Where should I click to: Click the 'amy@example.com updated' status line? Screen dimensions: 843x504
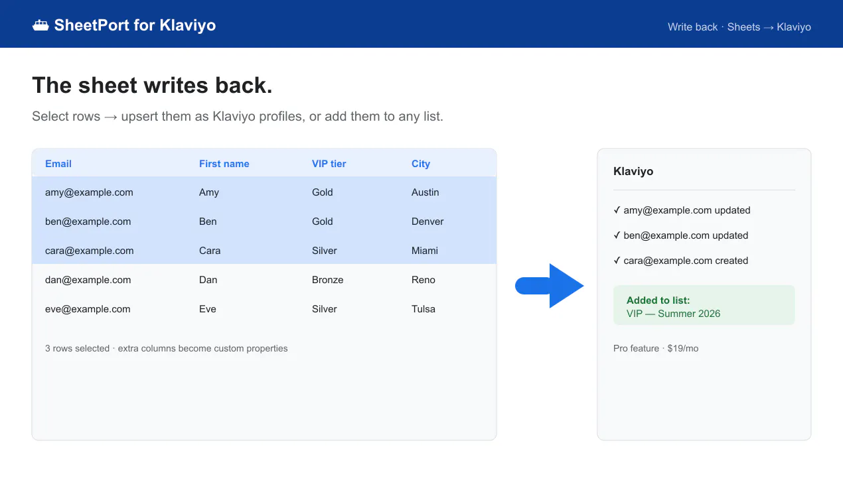(x=682, y=210)
